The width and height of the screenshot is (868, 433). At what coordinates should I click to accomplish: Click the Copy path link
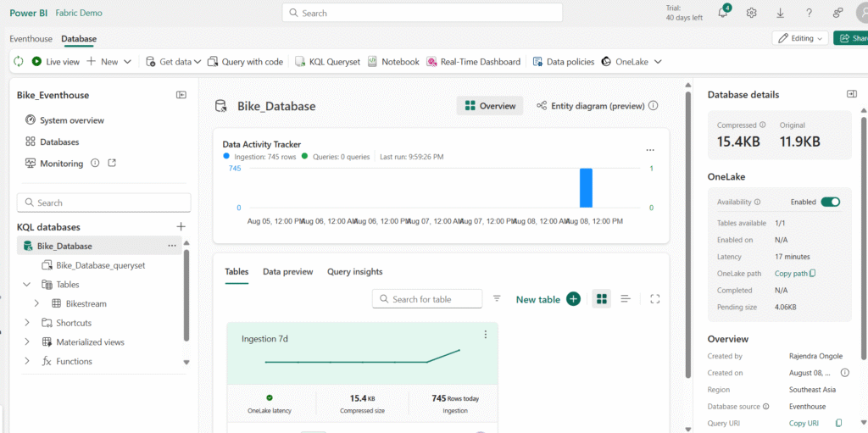point(791,273)
